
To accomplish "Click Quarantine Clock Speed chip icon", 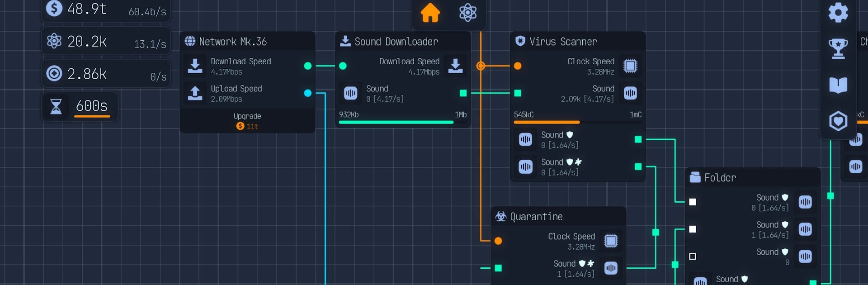I will point(610,241).
